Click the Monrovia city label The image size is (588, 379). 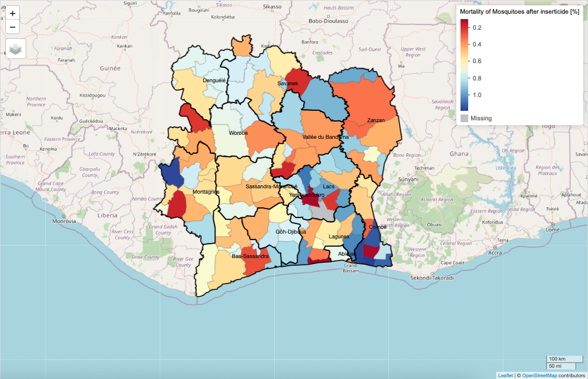64,221
